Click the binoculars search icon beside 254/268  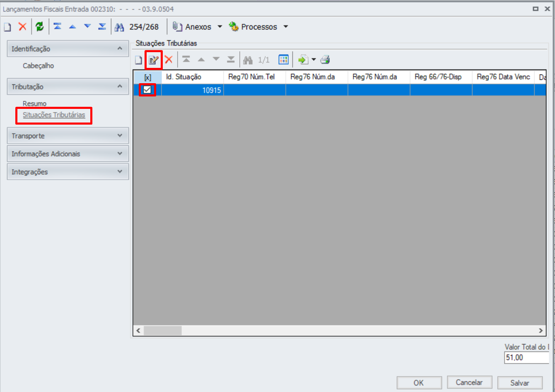tap(120, 27)
